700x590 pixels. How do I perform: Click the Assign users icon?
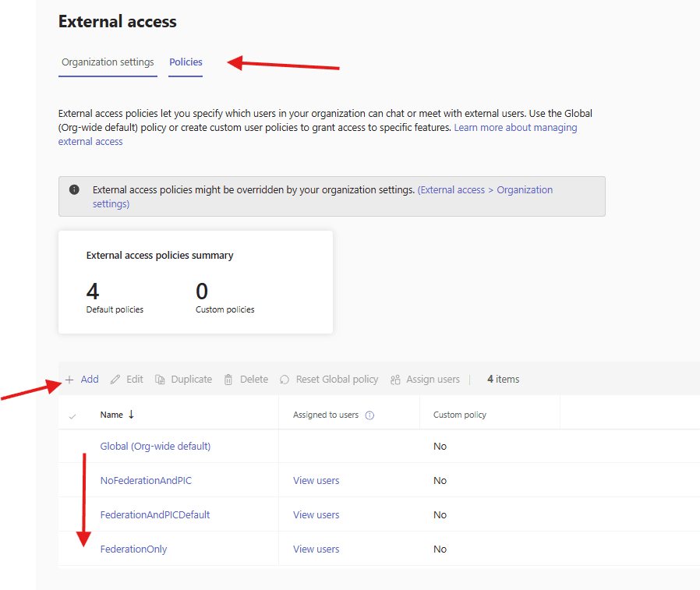click(395, 380)
